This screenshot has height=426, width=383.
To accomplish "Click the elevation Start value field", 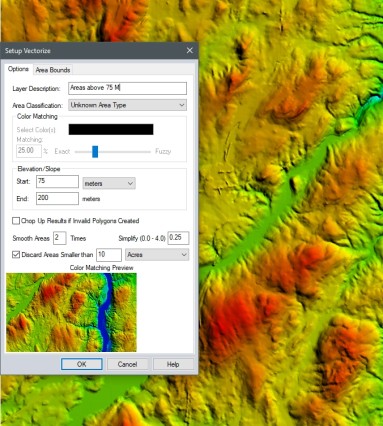I will (57, 182).
